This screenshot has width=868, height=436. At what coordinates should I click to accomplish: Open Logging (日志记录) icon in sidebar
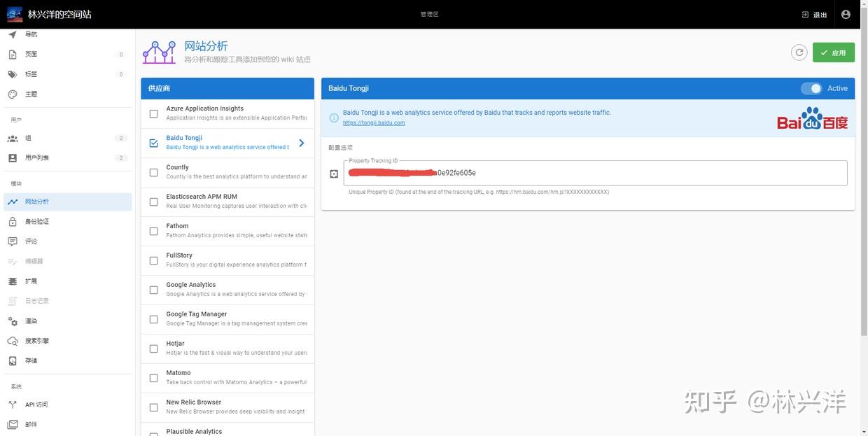click(12, 301)
